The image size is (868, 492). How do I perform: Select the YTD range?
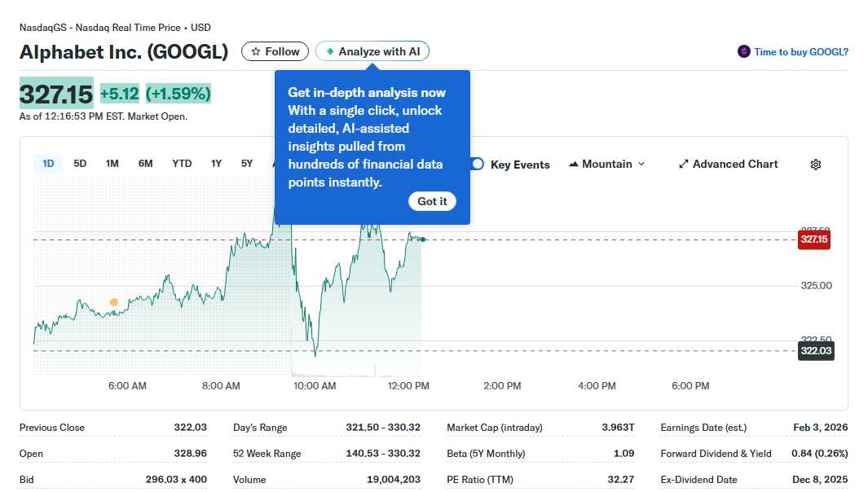pyautogui.click(x=181, y=163)
